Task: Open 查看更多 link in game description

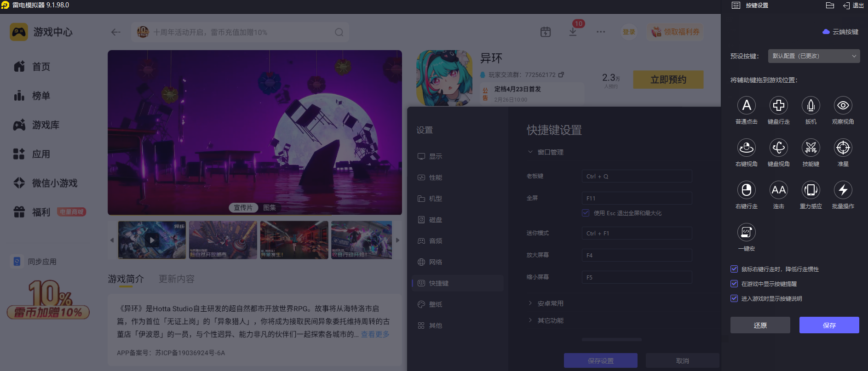Action: pyautogui.click(x=375, y=334)
